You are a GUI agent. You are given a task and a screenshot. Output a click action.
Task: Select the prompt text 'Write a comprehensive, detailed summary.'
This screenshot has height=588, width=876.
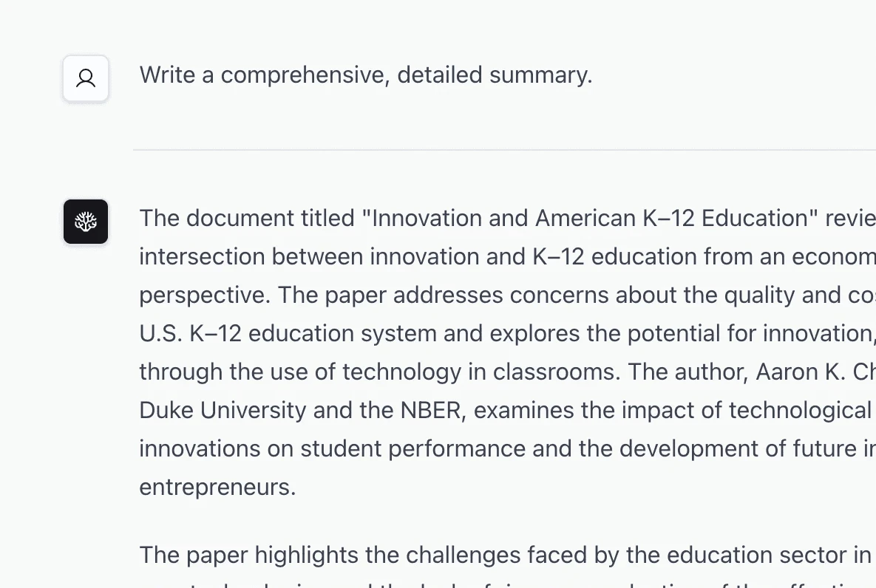[365, 75]
